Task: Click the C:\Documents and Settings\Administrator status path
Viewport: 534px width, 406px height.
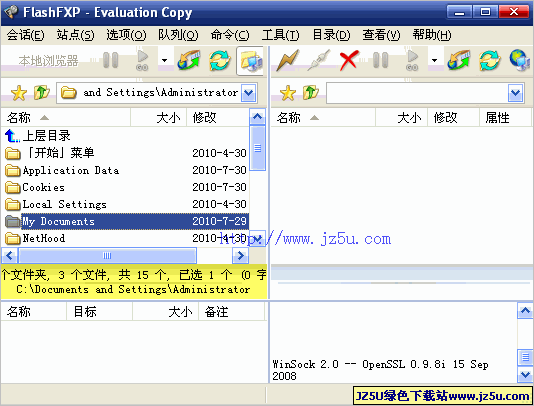Action: click(x=133, y=289)
